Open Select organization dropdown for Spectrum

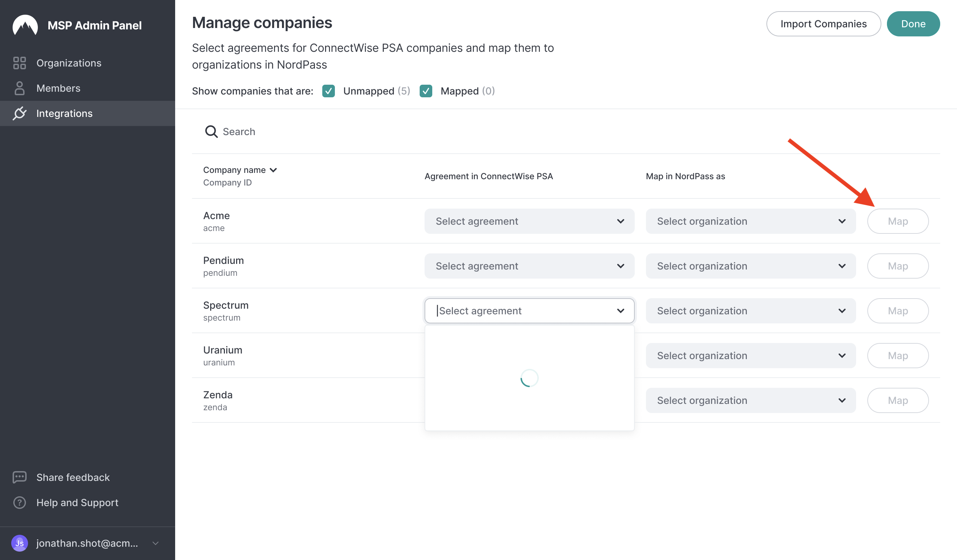pyautogui.click(x=751, y=311)
